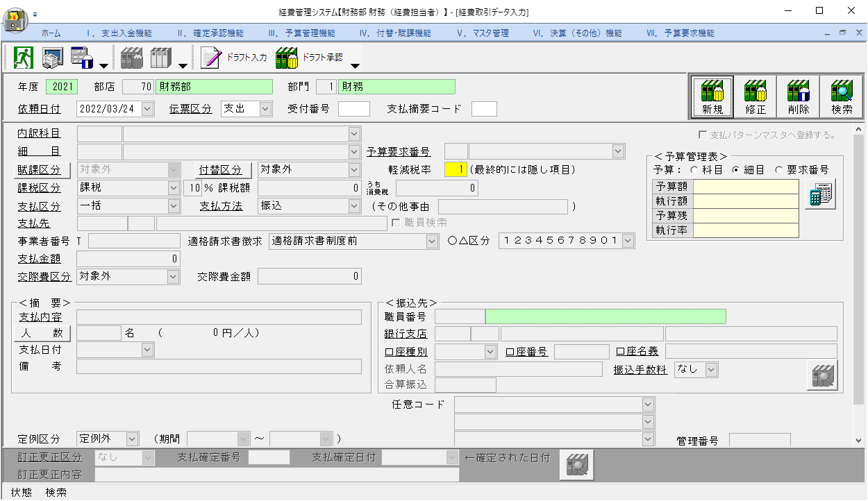Open the 支払区分 dropdown showing 一括
868x501 pixels.
pos(174,205)
